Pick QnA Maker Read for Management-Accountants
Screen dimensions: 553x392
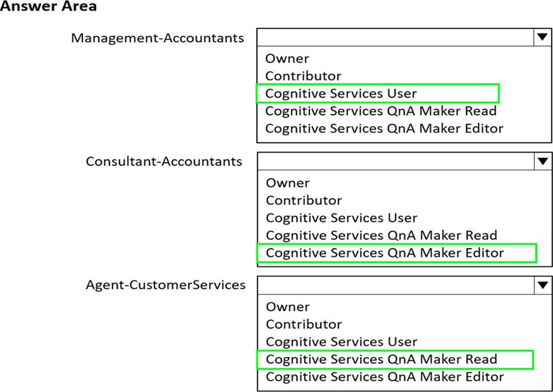coord(380,111)
